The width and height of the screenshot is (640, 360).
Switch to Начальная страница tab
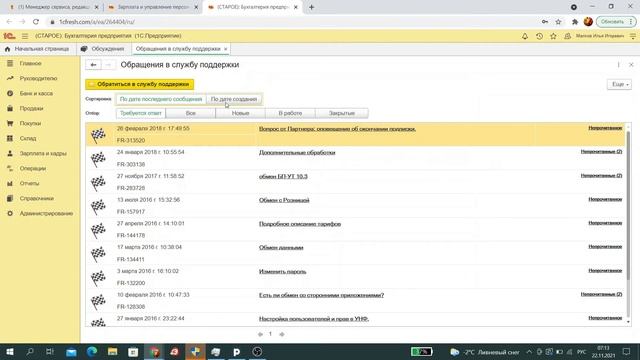click(37, 49)
